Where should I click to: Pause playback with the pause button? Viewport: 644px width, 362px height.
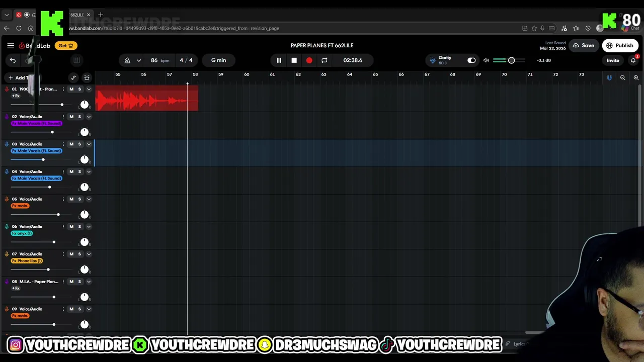[279, 60]
